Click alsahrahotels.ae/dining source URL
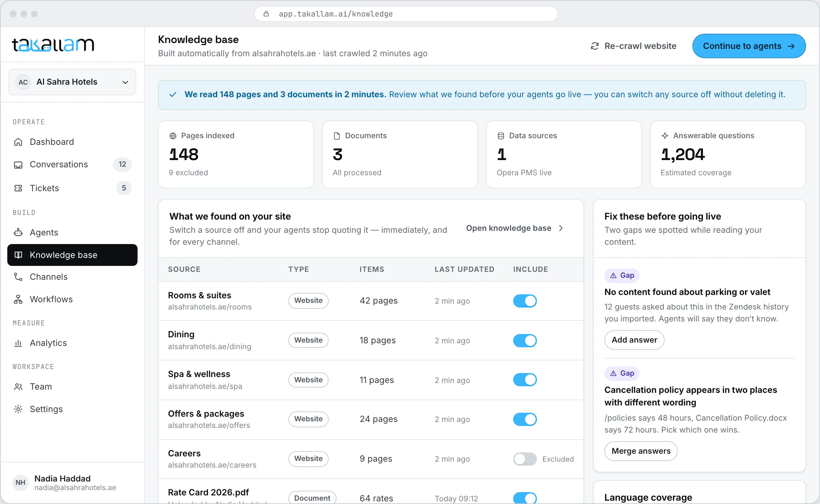Image resolution: width=820 pixels, height=504 pixels. [210, 347]
